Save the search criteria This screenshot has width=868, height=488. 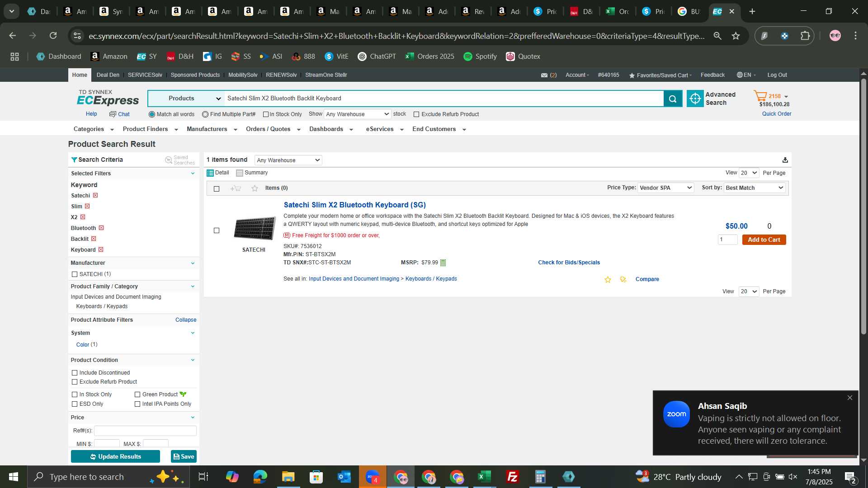pyautogui.click(x=184, y=457)
